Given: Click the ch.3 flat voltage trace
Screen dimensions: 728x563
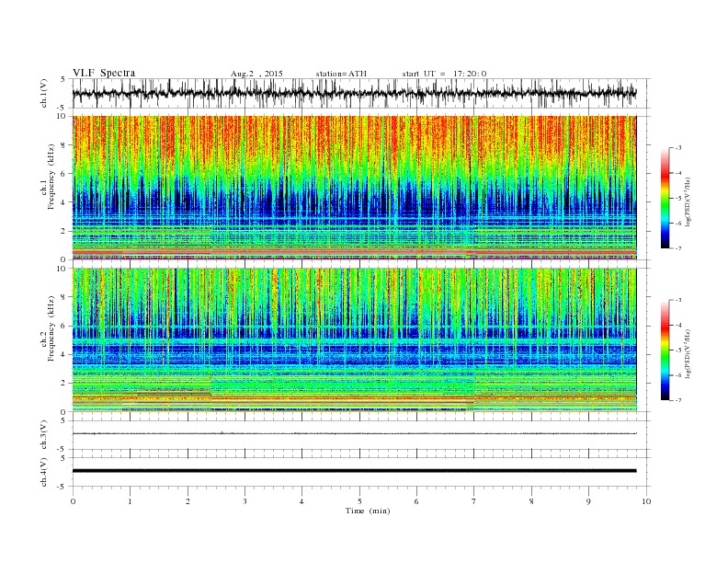Looking at the screenshot, I should 354,433.
